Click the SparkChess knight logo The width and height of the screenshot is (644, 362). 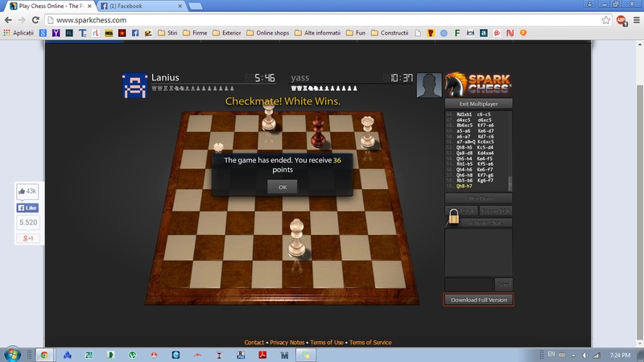(x=477, y=84)
